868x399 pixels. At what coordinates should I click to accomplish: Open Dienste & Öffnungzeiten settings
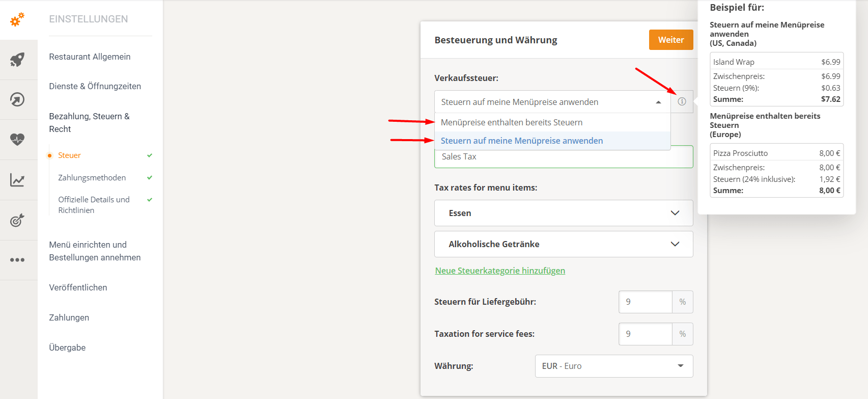(95, 86)
